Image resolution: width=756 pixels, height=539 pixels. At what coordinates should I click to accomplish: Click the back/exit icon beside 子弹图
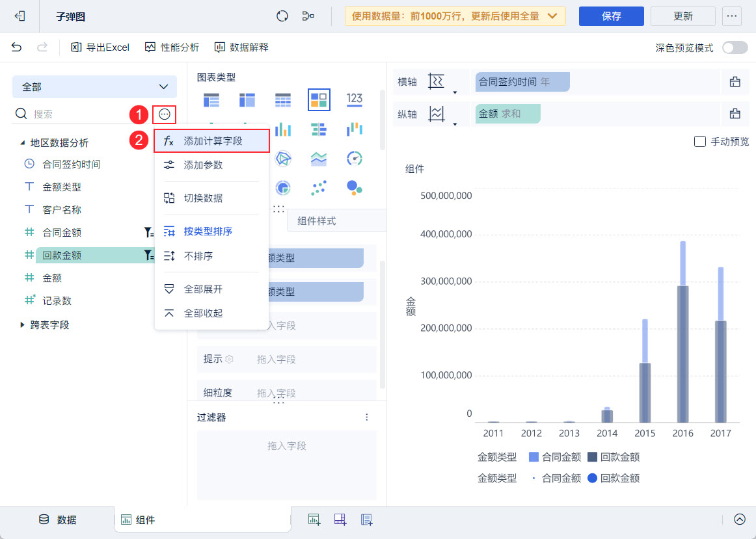pos(20,16)
